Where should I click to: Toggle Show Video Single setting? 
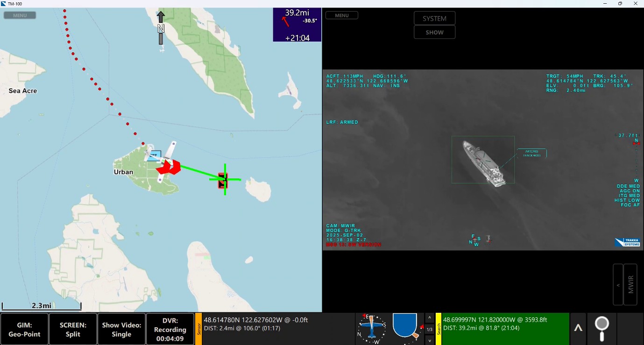pyautogui.click(x=121, y=329)
